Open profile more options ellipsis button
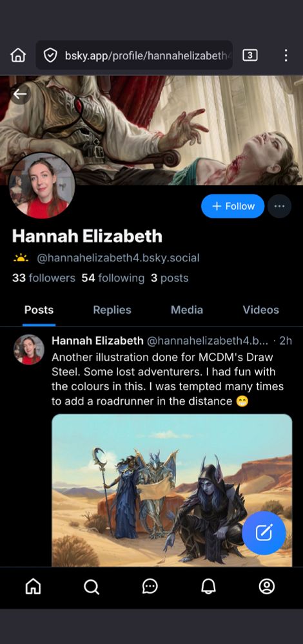Image resolution: width=303 pixels, height=644 pixels. click(279, 206)
